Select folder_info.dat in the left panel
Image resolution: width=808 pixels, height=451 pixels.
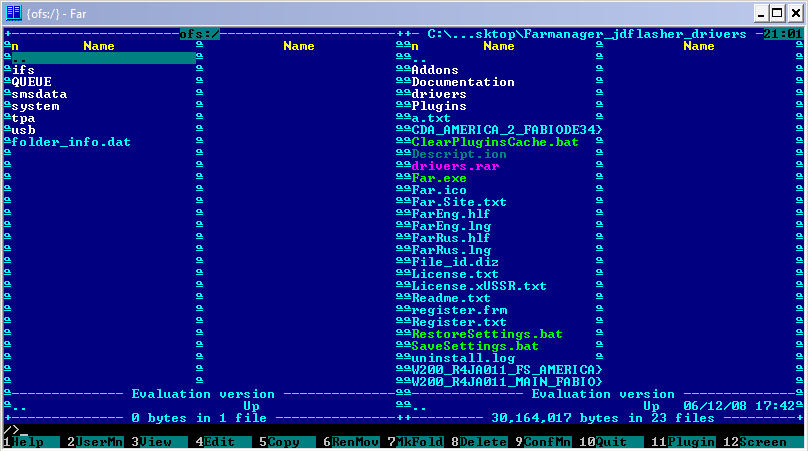coord(71,142)
